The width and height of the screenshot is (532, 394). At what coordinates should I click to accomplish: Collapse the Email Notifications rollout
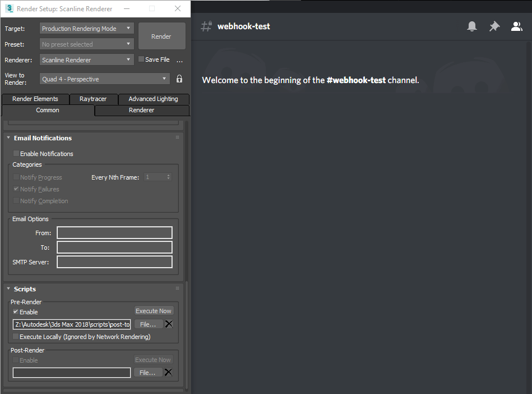(x=8, y=138)
